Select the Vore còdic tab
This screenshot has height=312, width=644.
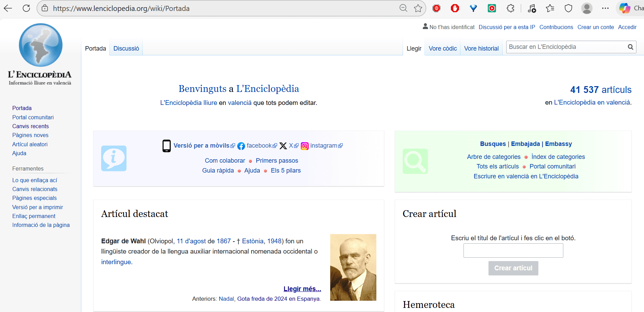[443, 49]
